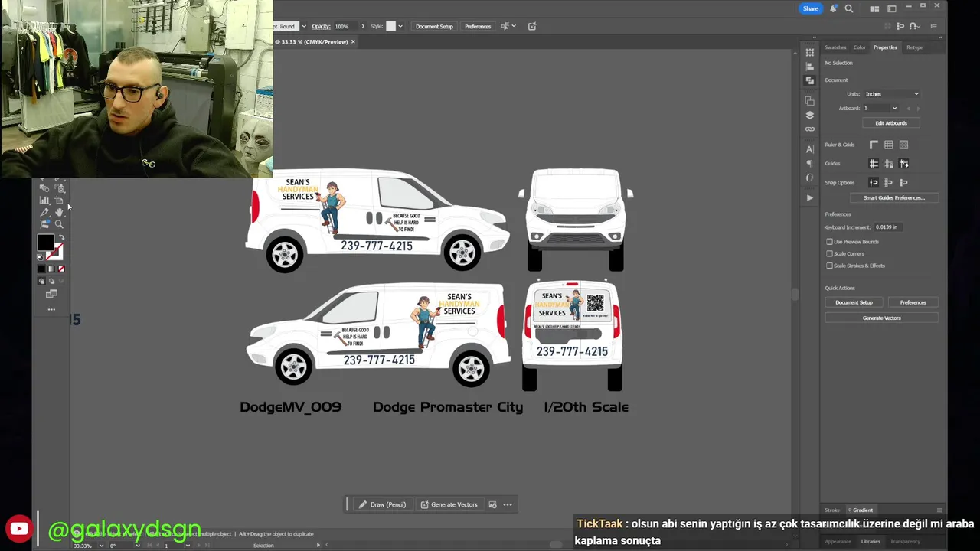Viewport: 980px width, 551px height.
Task: Open the brush definition Round dropdown
Action: [304, 26]
